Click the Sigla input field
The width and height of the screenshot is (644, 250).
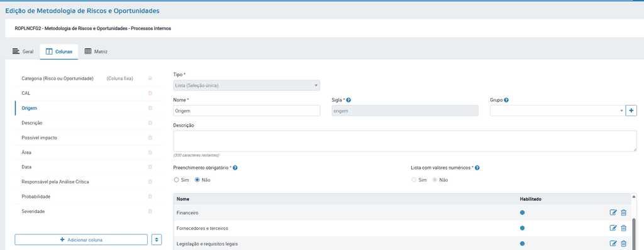[405, 111]
